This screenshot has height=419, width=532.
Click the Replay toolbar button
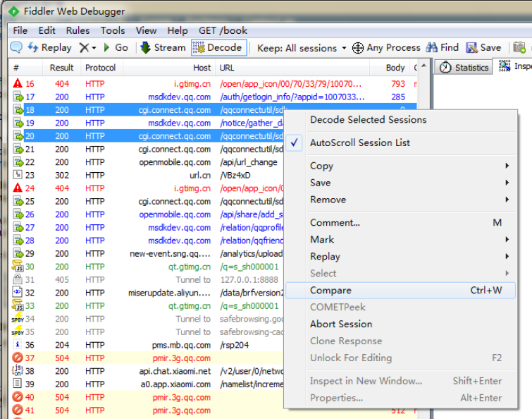(49, 47)
